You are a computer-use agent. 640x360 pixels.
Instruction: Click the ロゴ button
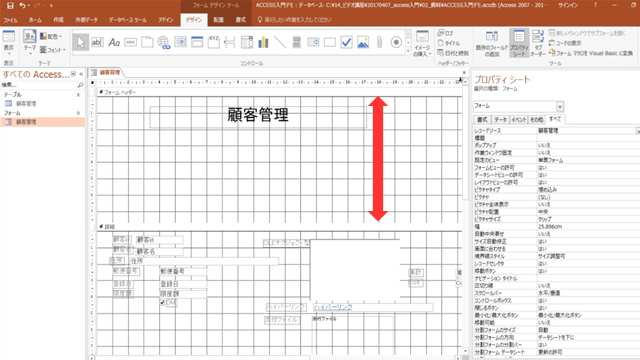445,33
